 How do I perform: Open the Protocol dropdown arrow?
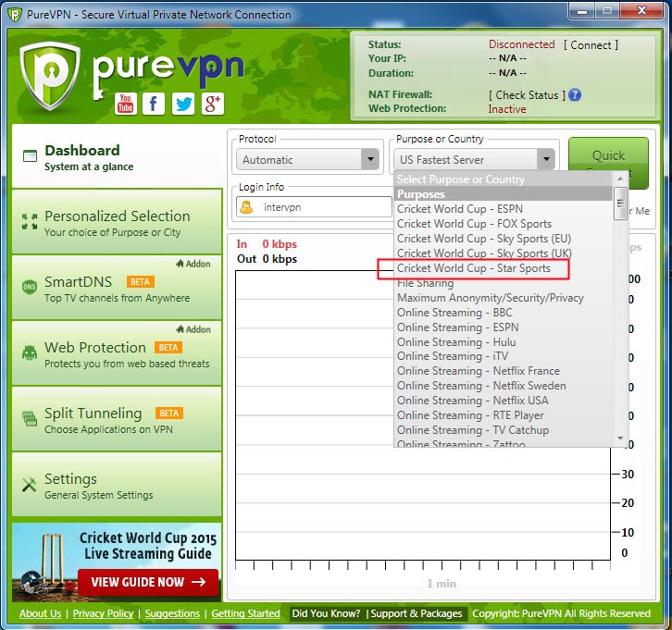tap(370, 159)
